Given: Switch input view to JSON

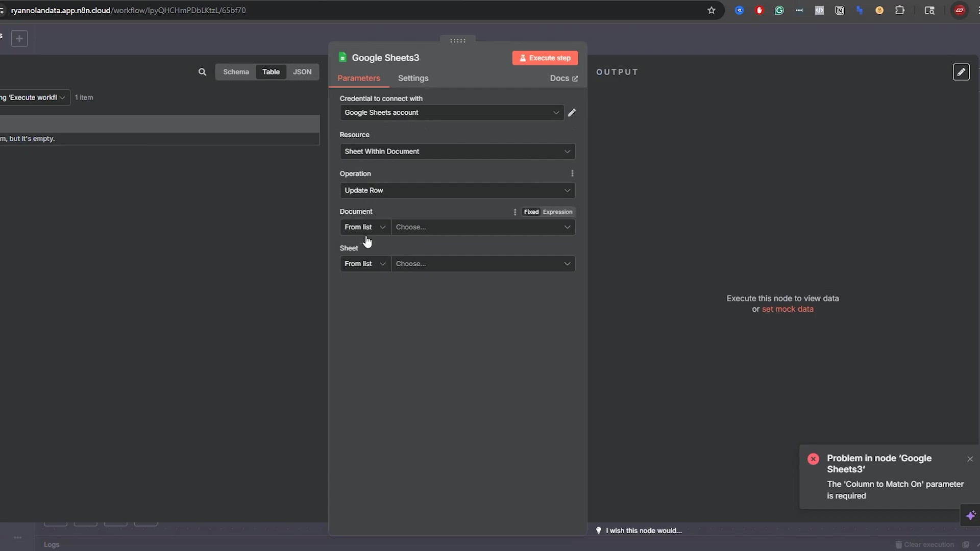Looking at the screenshot, I should [302, 72].
